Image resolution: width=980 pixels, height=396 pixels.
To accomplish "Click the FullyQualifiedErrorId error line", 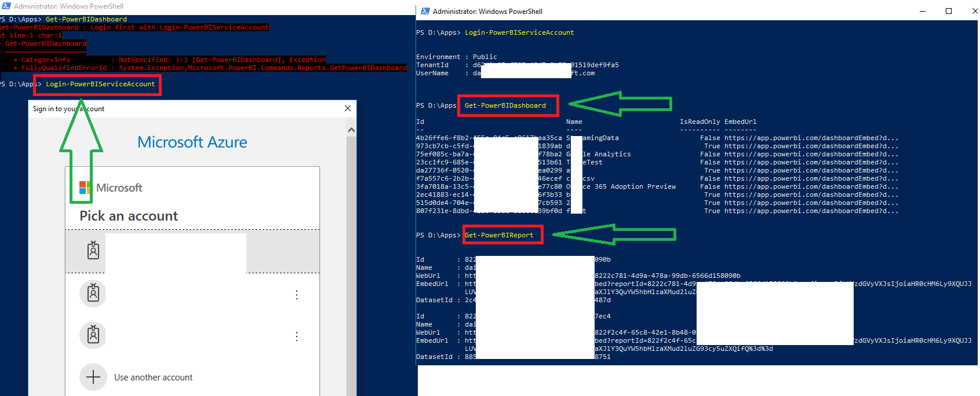I will coord(210,68).
